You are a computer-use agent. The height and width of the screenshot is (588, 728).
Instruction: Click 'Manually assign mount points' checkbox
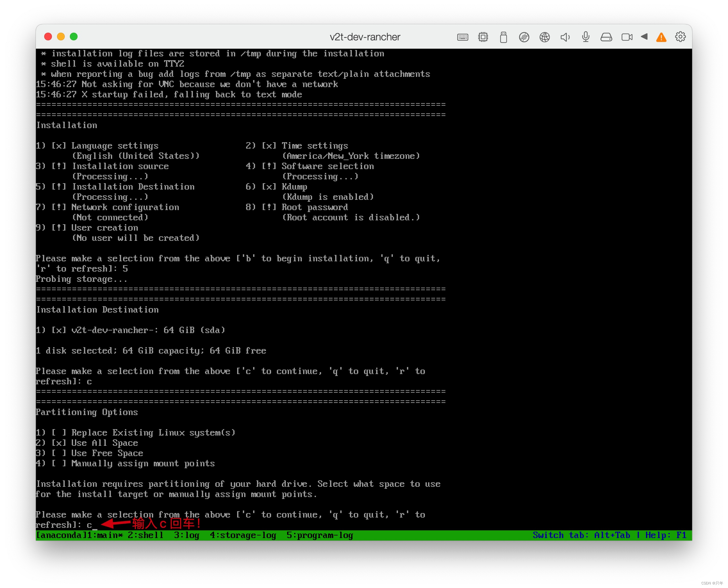59,463
